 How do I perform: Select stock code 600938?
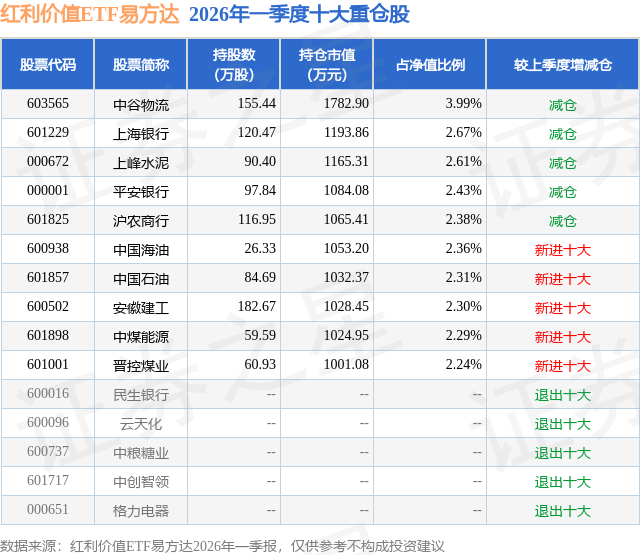(48, 249)
